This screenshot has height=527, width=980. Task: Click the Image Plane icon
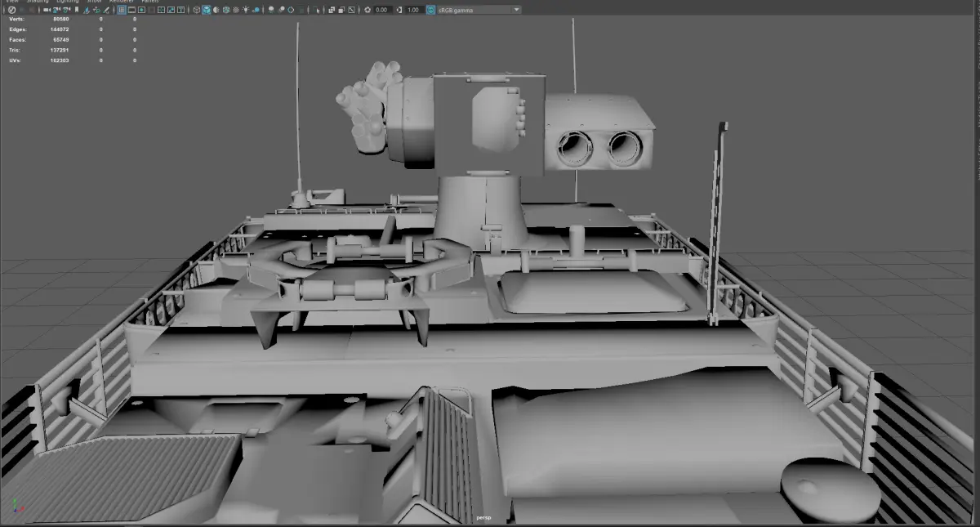(x=86, y=10)
